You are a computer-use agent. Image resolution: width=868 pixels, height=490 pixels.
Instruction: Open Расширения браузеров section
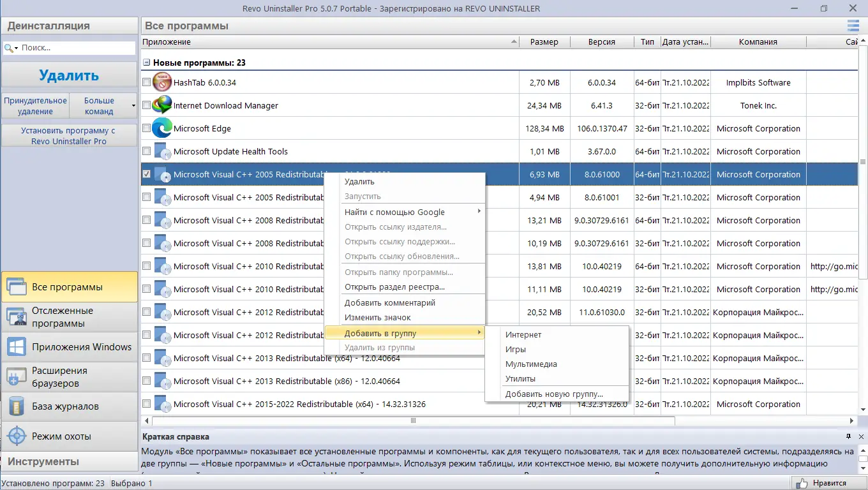69,376
